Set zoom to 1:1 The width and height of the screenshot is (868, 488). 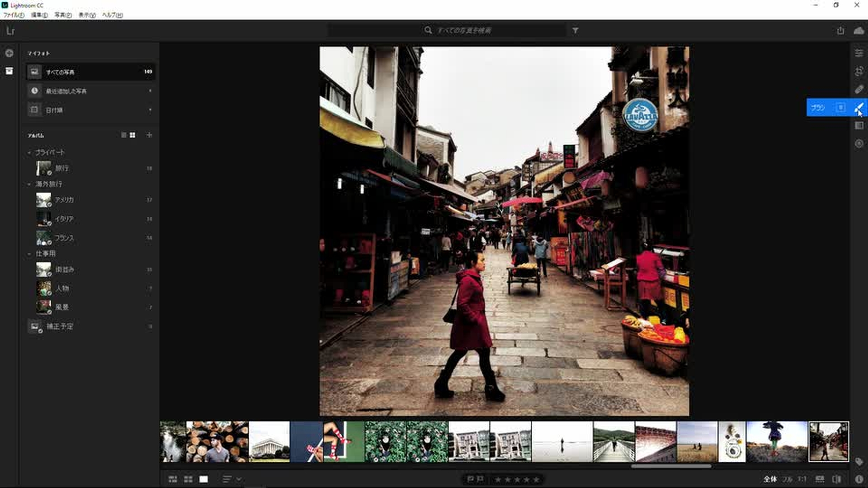tap(802, 479)
